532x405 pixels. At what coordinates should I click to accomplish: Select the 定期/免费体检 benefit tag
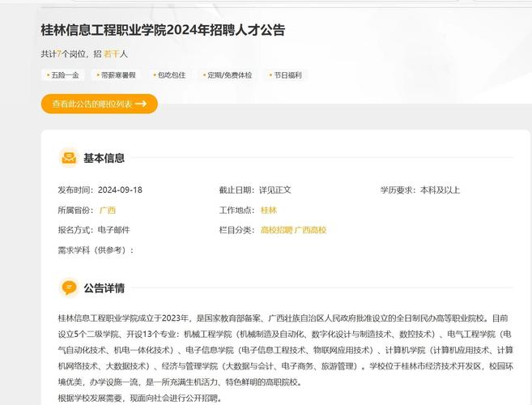click(228, 75)
